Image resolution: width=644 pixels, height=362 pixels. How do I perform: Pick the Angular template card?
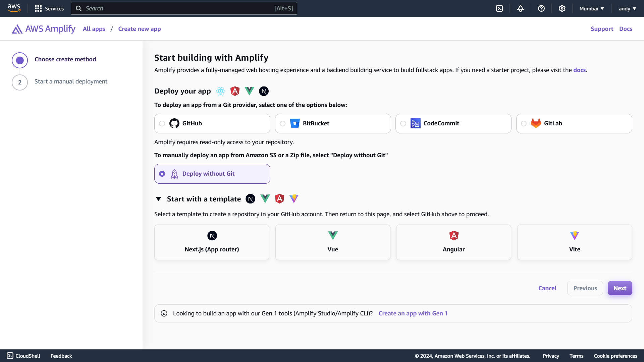(453, 242)
